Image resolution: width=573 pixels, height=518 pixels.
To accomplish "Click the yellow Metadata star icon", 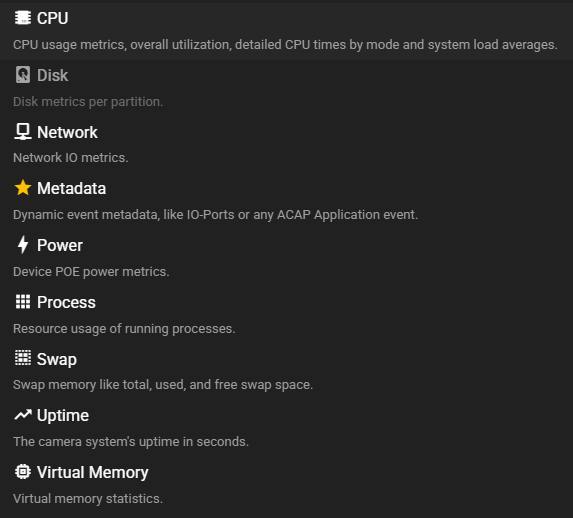I will tap(23, 188).
